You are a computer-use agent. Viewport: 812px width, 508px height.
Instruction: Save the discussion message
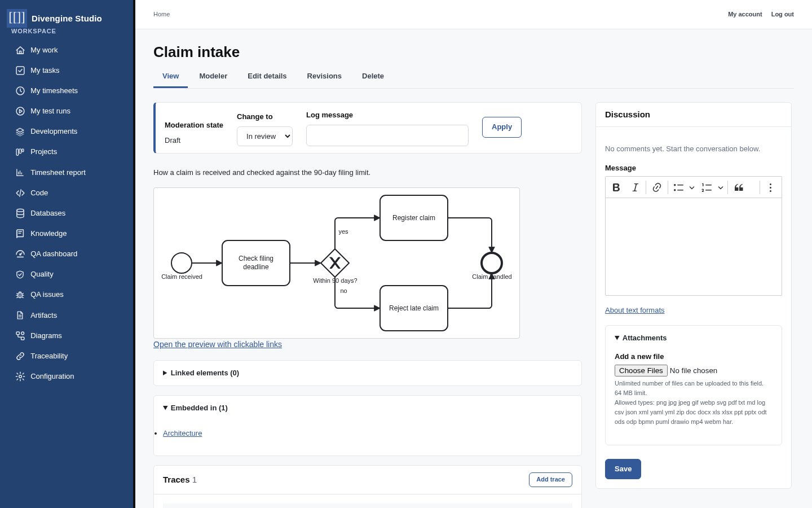point(623,469)
